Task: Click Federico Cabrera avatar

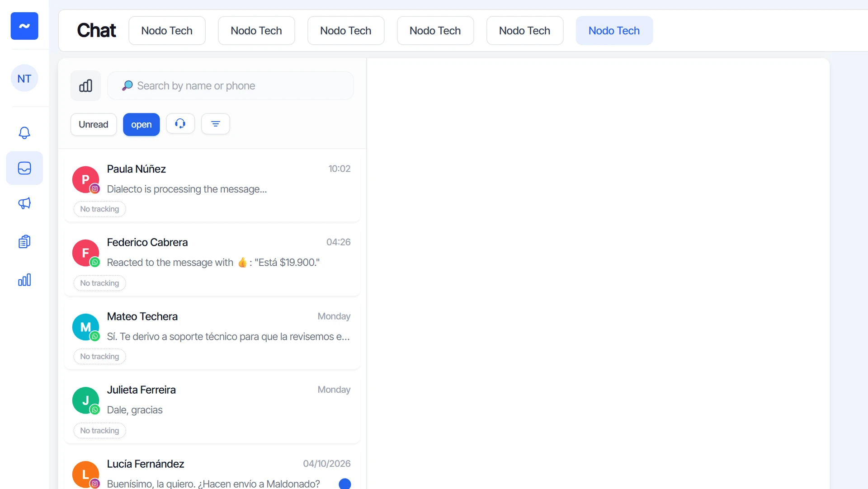Action: [85, 253]
